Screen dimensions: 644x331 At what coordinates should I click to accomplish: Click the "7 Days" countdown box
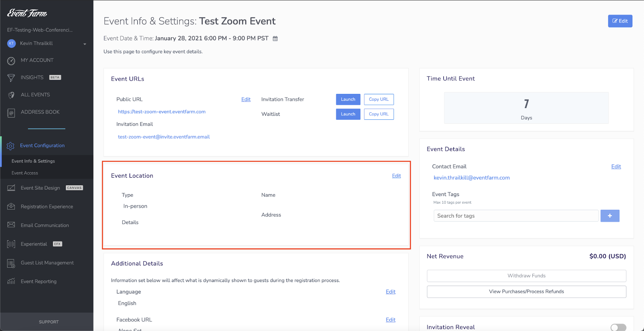(x=526, y=108)
